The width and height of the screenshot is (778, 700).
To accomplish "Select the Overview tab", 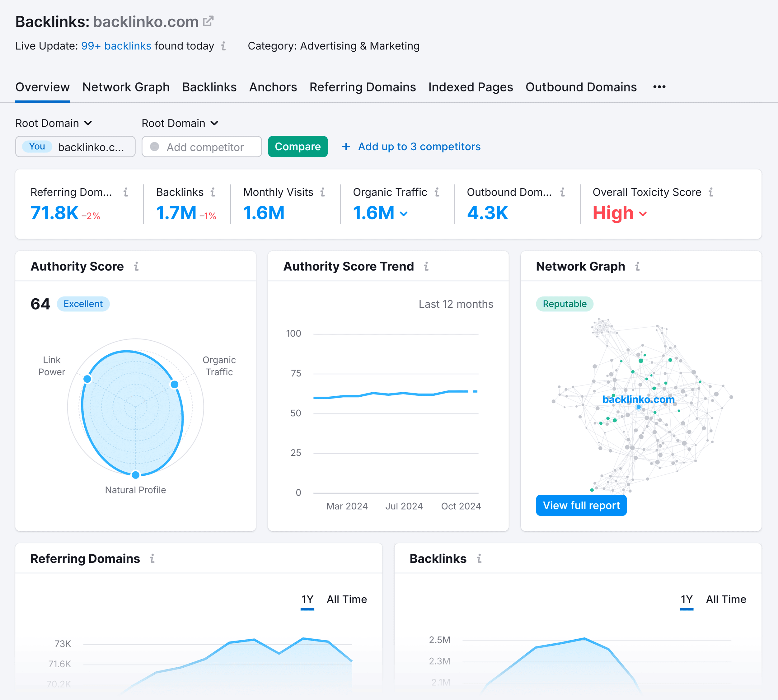I will (x=43, y=86).
